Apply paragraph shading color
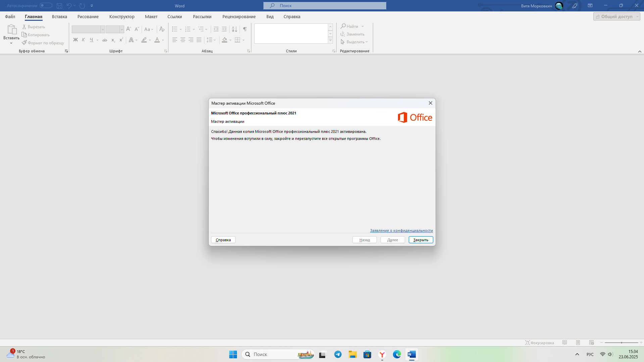The height and width of the screenshot is (362, 644). tap(225, 40)
